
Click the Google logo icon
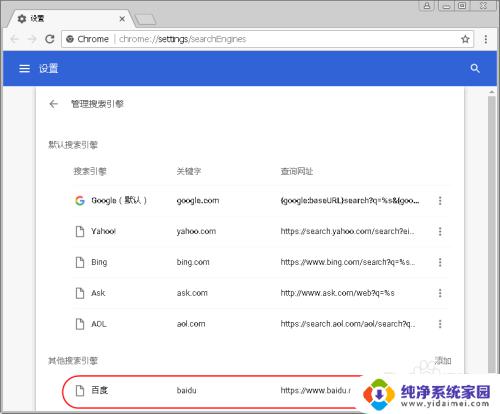point(80,200)
